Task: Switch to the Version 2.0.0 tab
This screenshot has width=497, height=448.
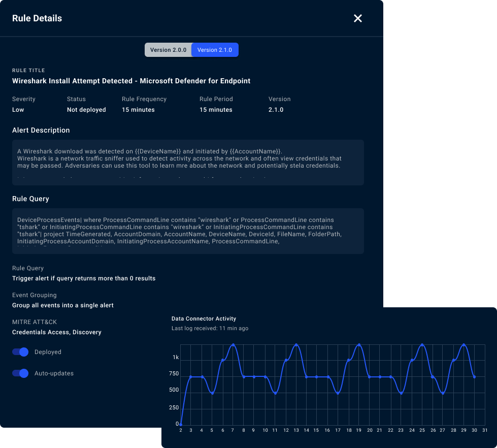Action: click(168, 50)
